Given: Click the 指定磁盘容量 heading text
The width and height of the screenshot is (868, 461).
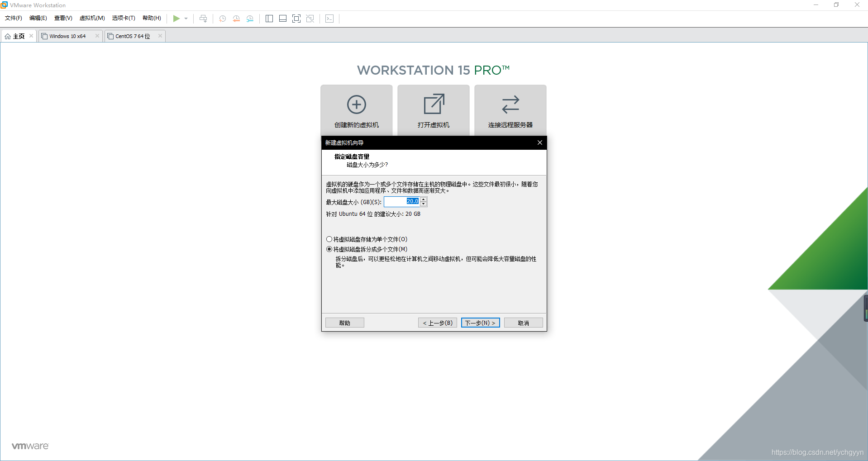Looking at the screenshot, I should click(352, 157).
